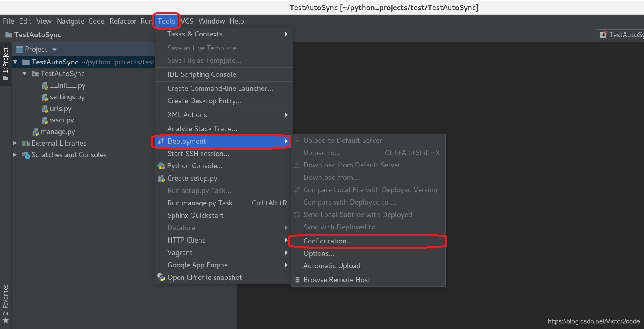Screen dimensions: 644x329
Task: Open Deployment Configuration dialog
Action: (368, 241)
